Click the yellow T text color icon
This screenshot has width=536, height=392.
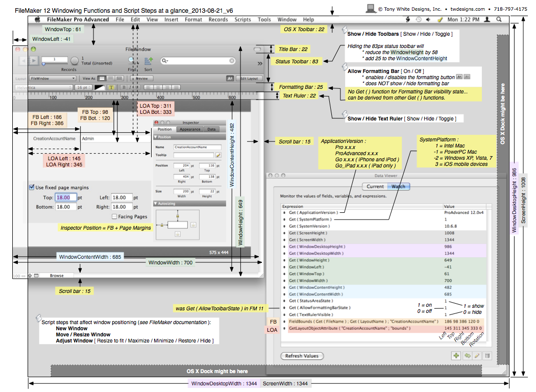pos(111,87)
